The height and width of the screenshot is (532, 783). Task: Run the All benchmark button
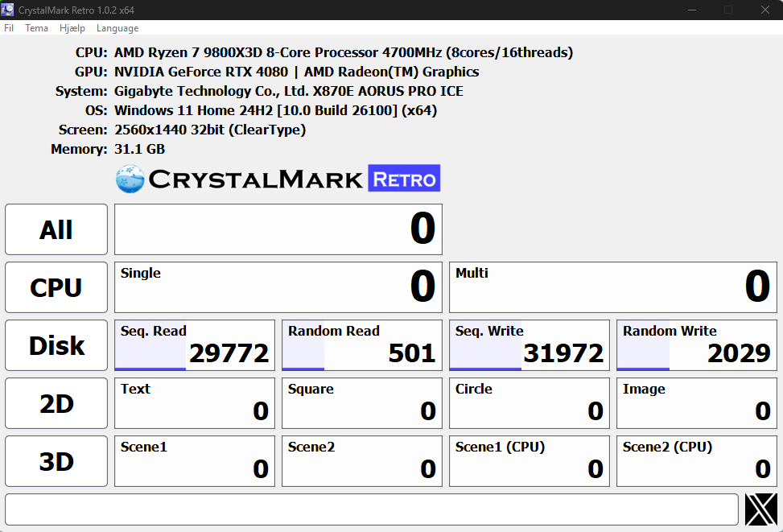coord(56,229)
